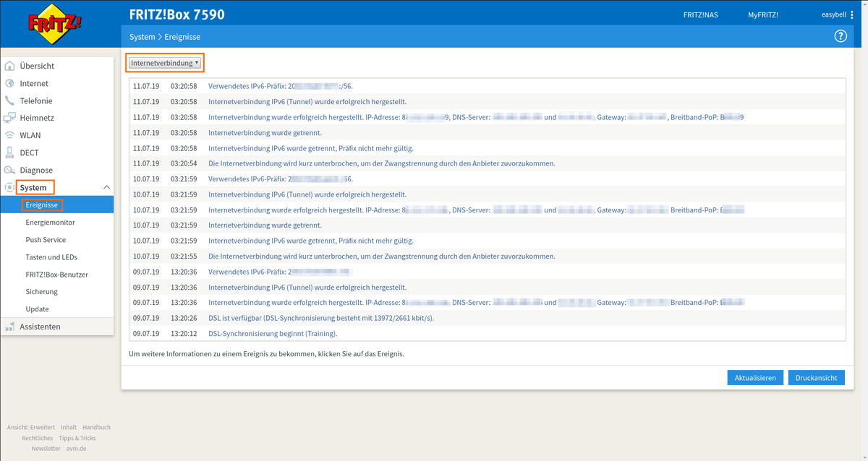Open the help question mark icon
The height and width of the screenshot is (461, 868).
pyautogui.click(x=841, y=36)
